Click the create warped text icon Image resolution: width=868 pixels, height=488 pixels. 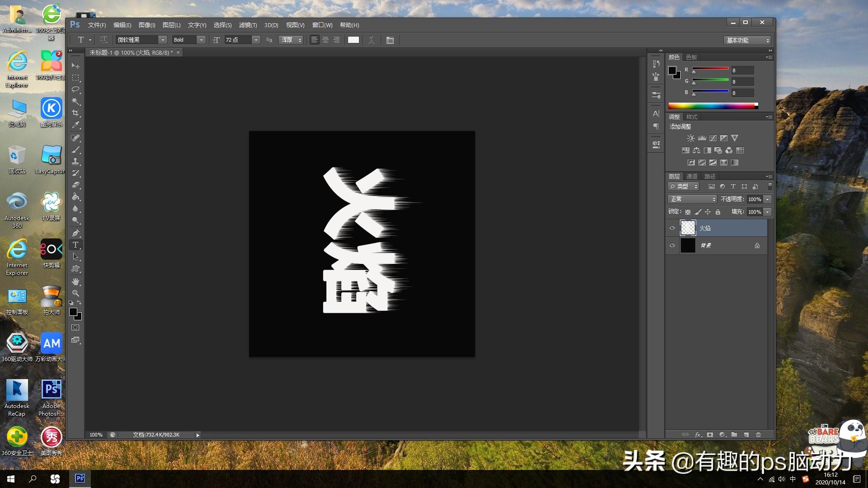371,40
